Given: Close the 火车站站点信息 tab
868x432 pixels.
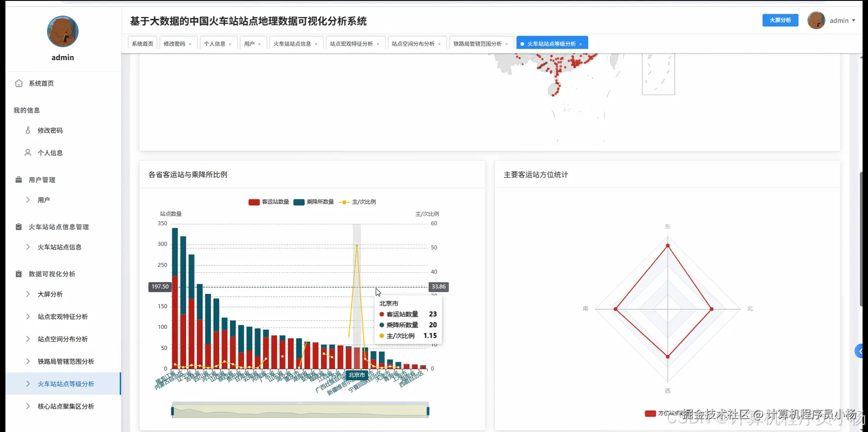Looking at the screenshot, I should click(x=316, y=44).
